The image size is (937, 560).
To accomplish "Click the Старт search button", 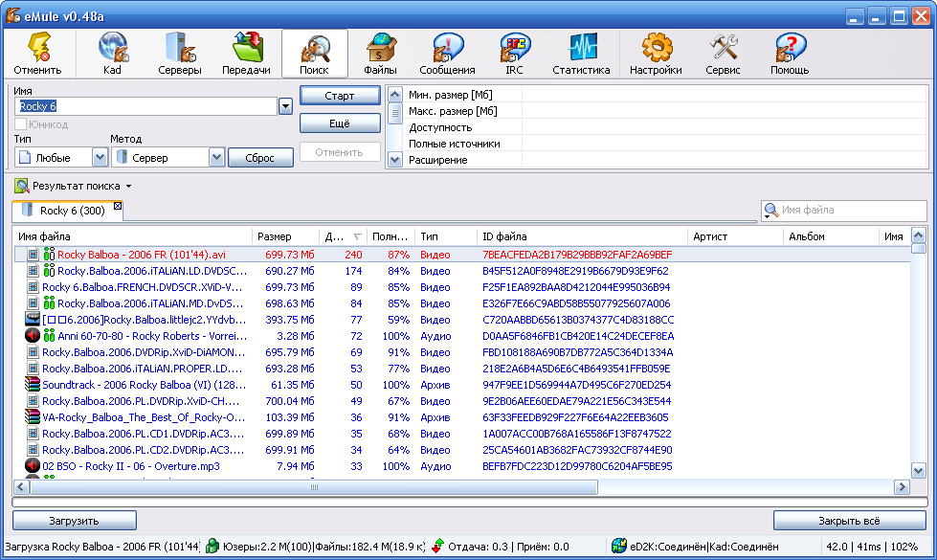I will coord(340,96).
